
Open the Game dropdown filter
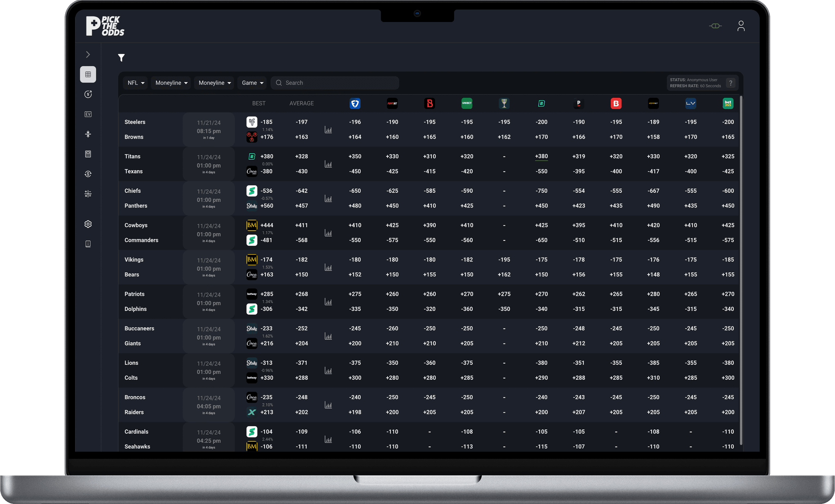click(252, 83)
